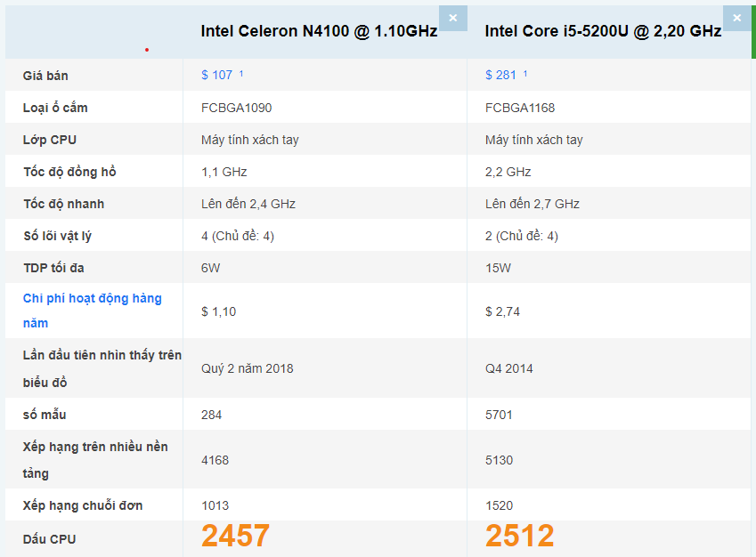Click the 2,2 GHz clock value

508,172
